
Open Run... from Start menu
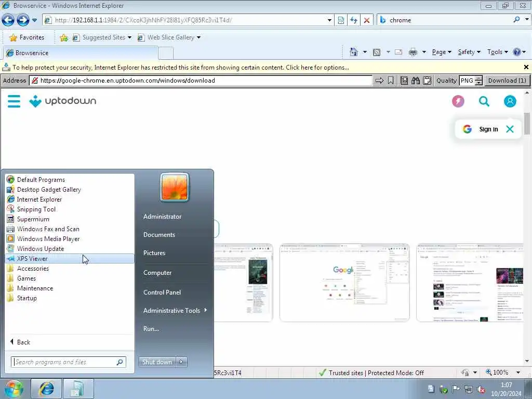[x=151, y=329]
